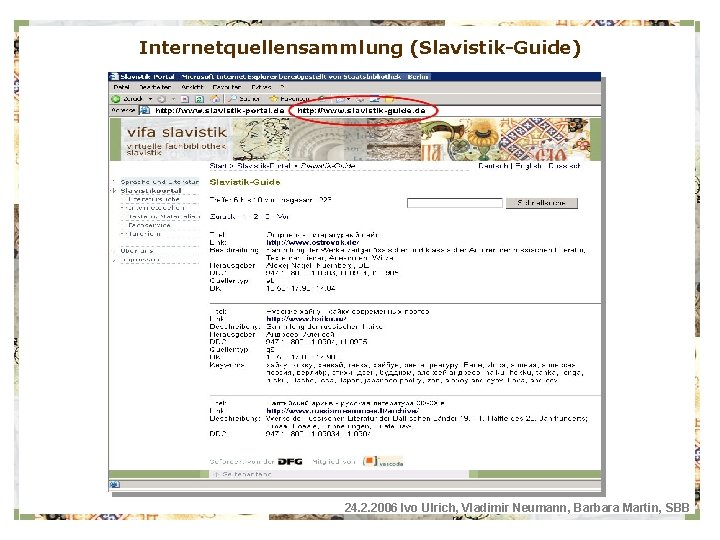Viewport: 720px width, 540px height.
Task: Go to results page 2
Action: [256, 216]
